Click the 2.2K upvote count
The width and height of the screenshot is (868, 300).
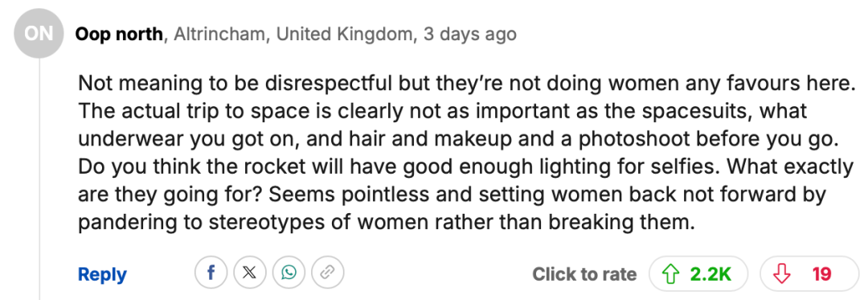point(710,274)
